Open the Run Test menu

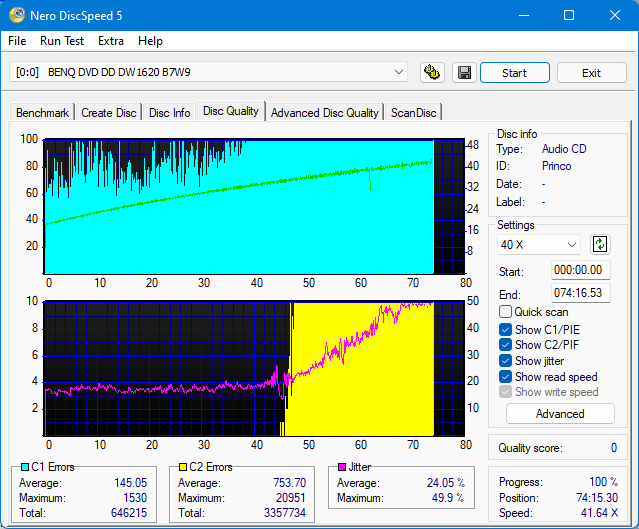[62, 41]
